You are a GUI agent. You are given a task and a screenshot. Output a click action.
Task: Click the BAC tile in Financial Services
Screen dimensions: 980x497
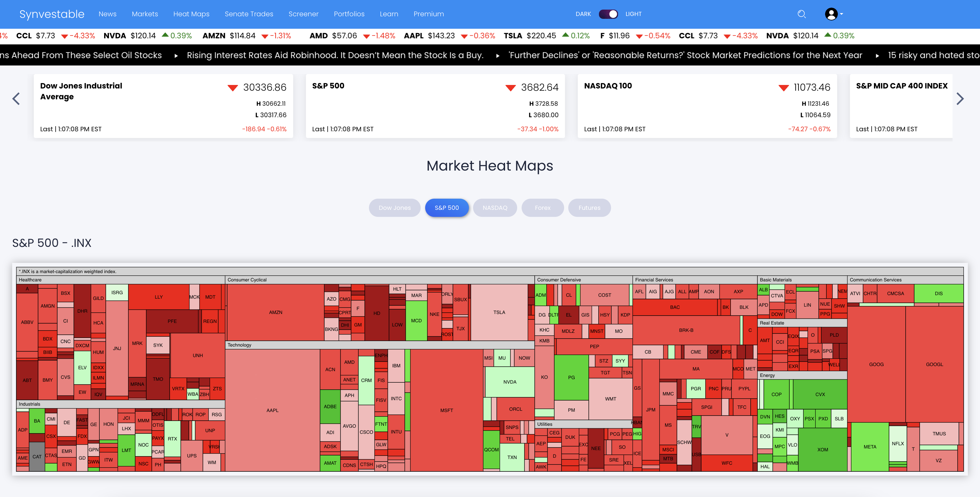coord(675,307)
